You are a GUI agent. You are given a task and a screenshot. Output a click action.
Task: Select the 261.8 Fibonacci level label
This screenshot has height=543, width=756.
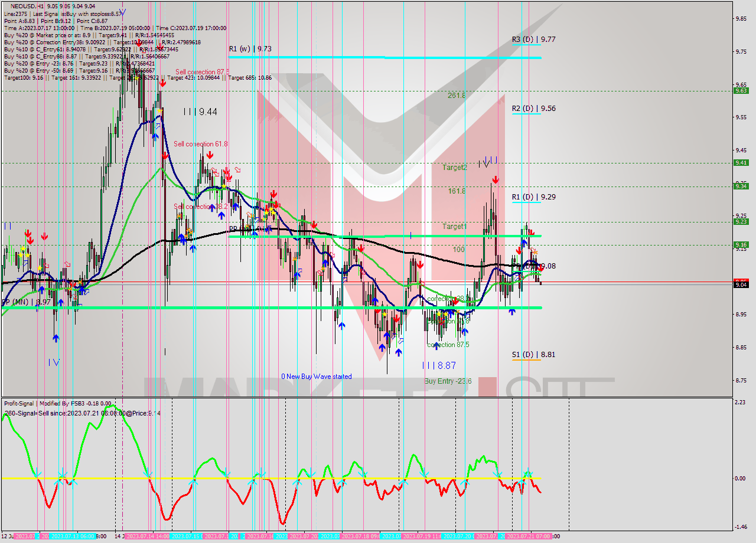[457, 95]
